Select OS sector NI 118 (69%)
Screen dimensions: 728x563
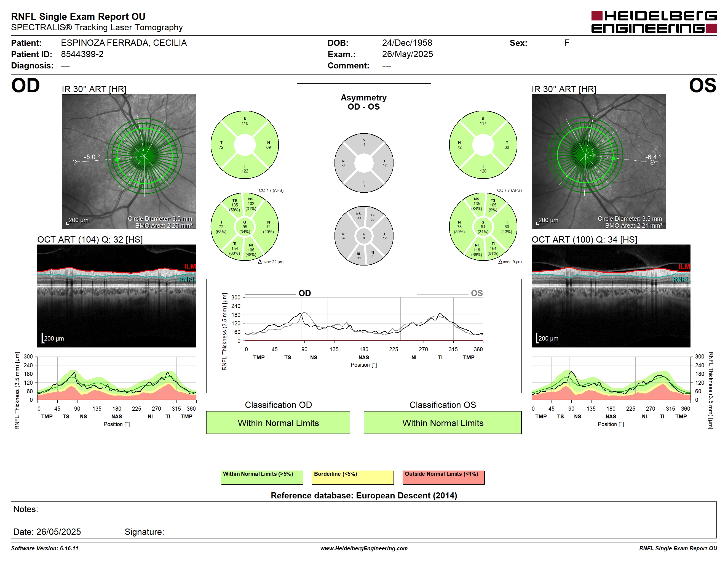click(477, 250)
